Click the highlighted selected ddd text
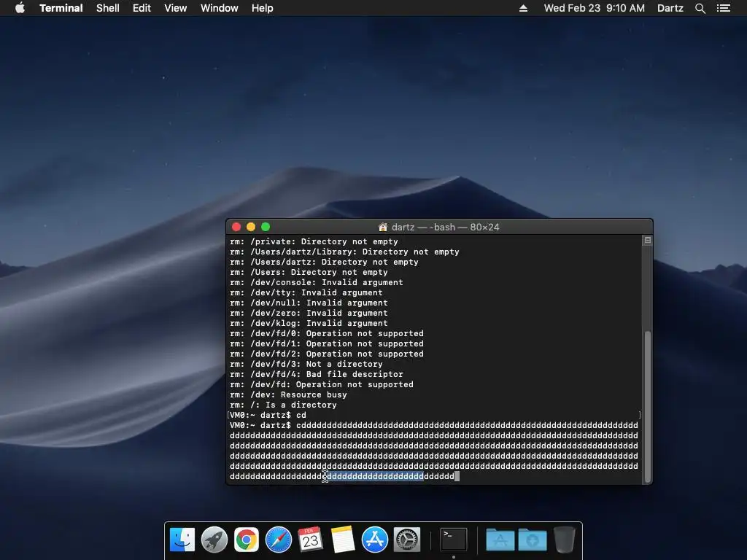Viewport: 747px width, 560px height. coord(375,476)
